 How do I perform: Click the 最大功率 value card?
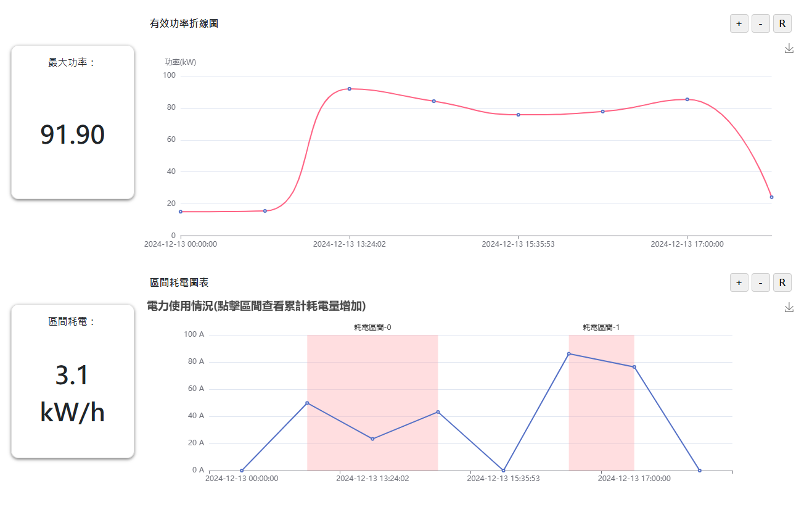(72, 121)
